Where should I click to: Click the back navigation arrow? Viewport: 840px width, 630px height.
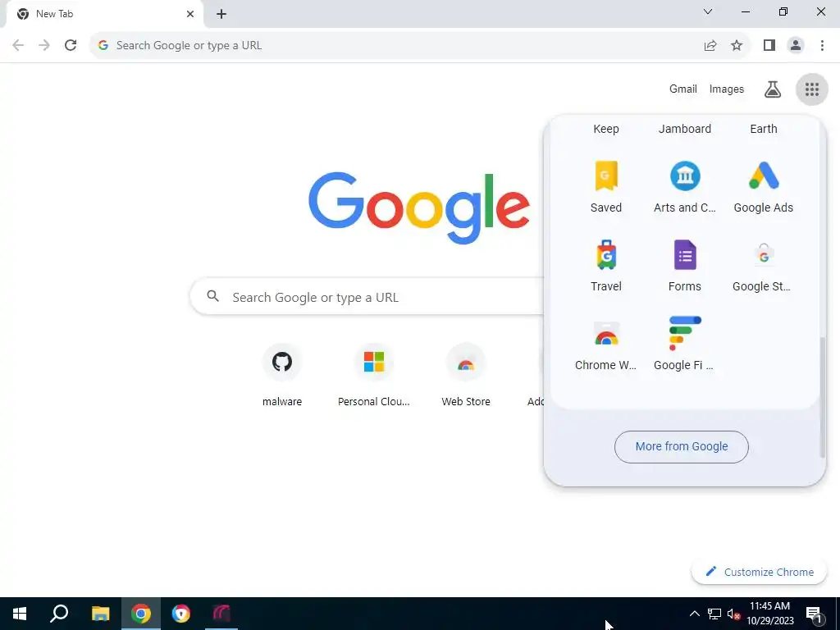pyautogui.click(x=18, y=46)
